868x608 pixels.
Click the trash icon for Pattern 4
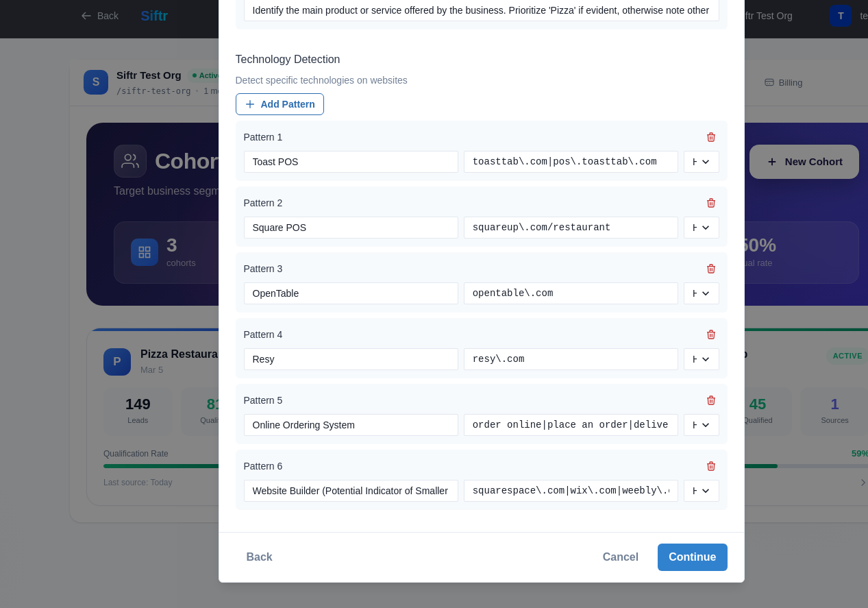coord(711,335)
